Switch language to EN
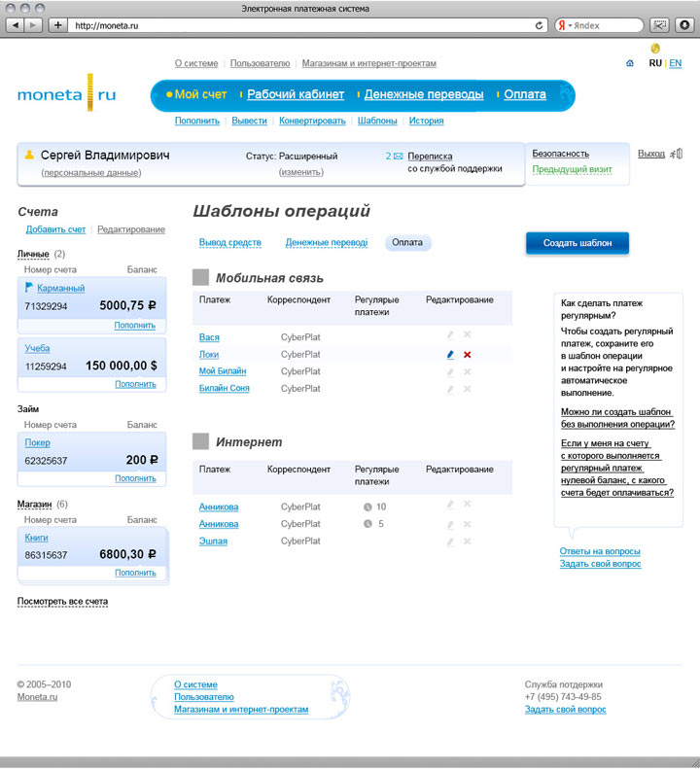This screenshot has width=700, height=769. [x=676, y=63]
